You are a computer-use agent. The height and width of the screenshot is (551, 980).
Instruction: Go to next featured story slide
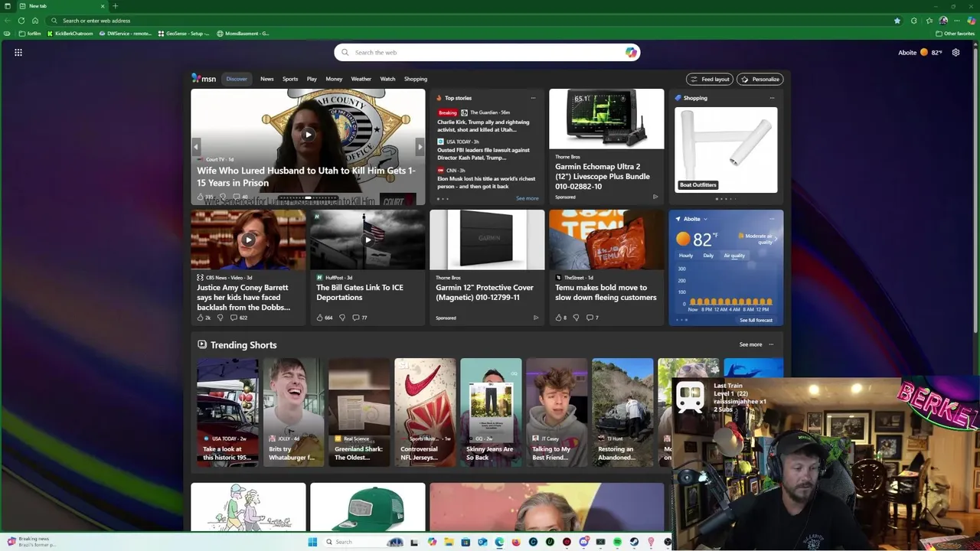pyautogui.click(x=420, y=146)
